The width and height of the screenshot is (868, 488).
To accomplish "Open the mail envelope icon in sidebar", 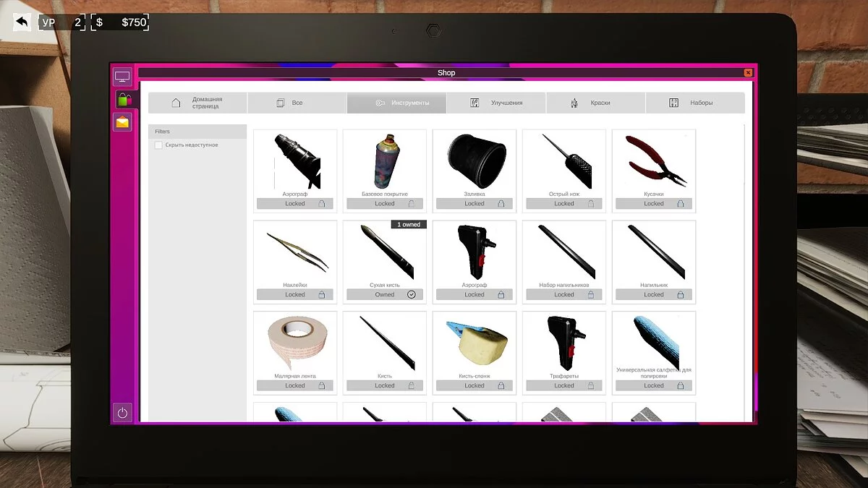I will tap(122, 122).
